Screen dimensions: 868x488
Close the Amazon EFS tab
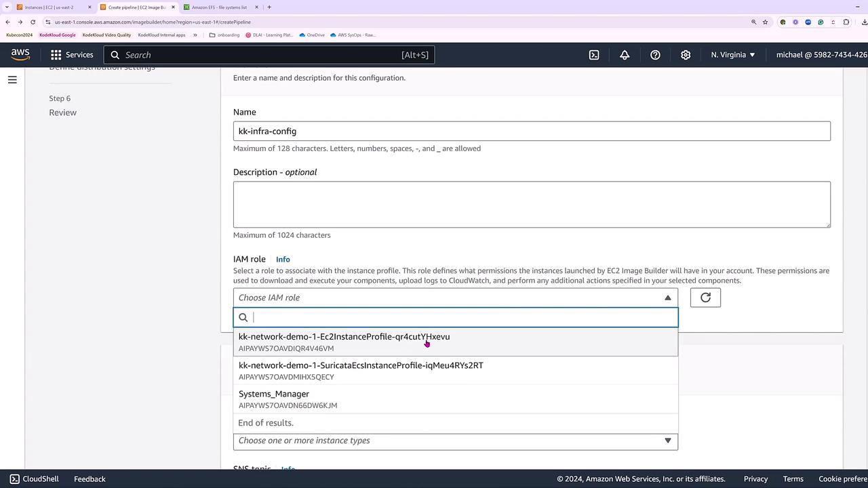coord(257,7)
